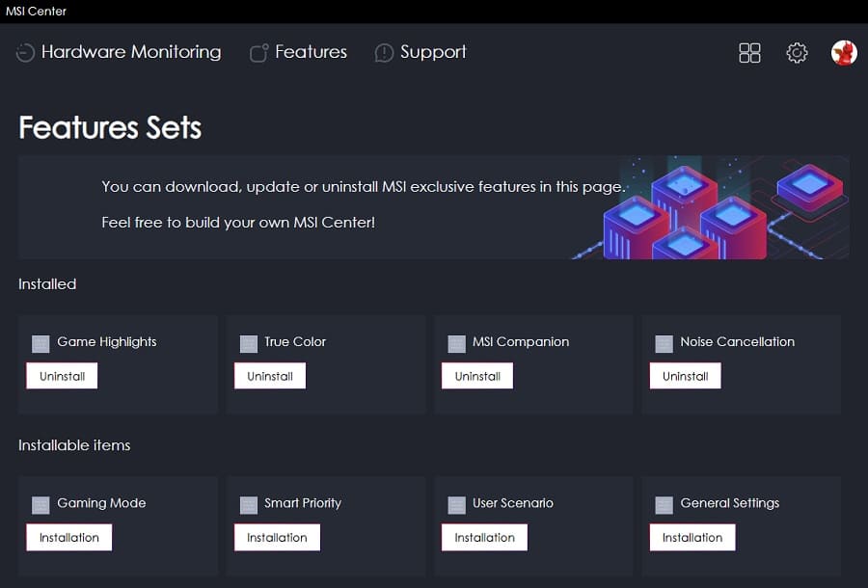Open the grid apps view icon
The width and height of the screenshot is (868, 588).
pyautogui.click(x=749, y=53)
